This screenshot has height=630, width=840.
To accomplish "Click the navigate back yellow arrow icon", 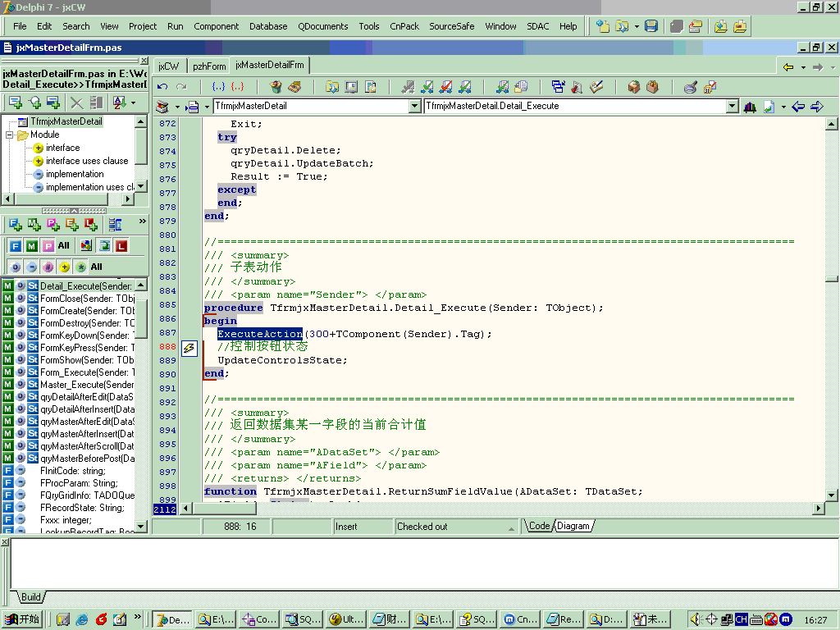I will (x=788, y=67).
